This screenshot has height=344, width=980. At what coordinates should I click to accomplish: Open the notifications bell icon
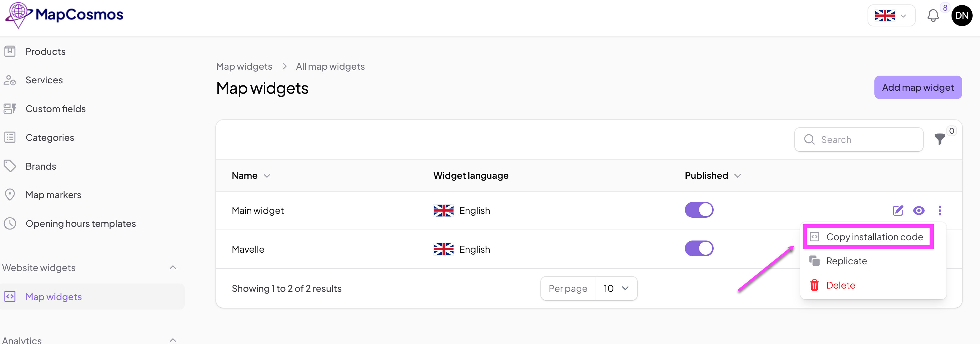tap(933, 16)
